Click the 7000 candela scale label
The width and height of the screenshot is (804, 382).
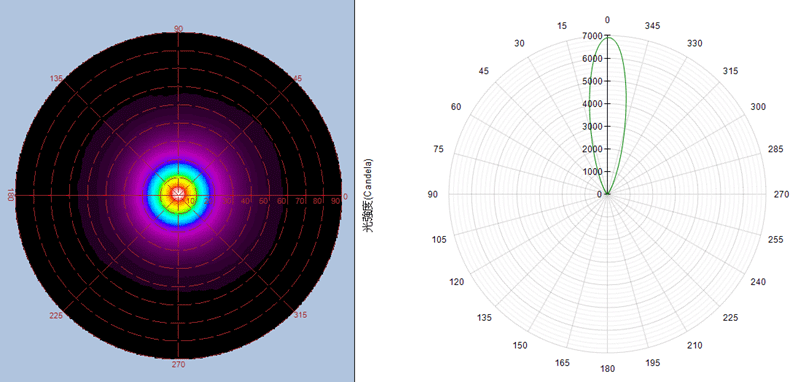(593, 36)
